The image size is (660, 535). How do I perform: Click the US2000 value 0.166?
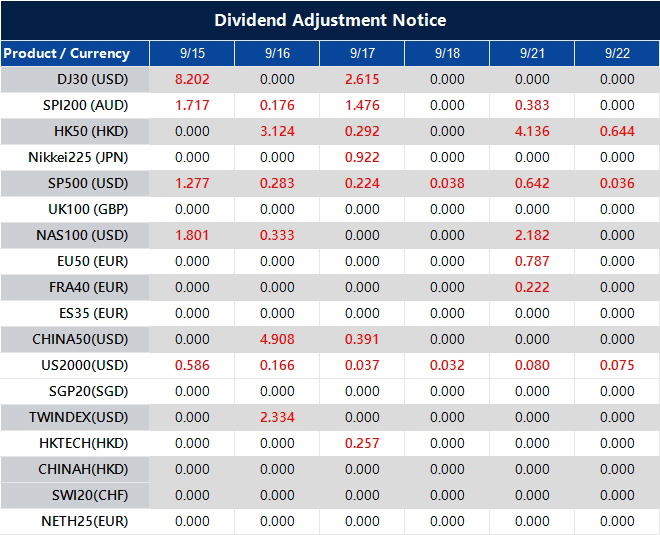tap(277, 365)
